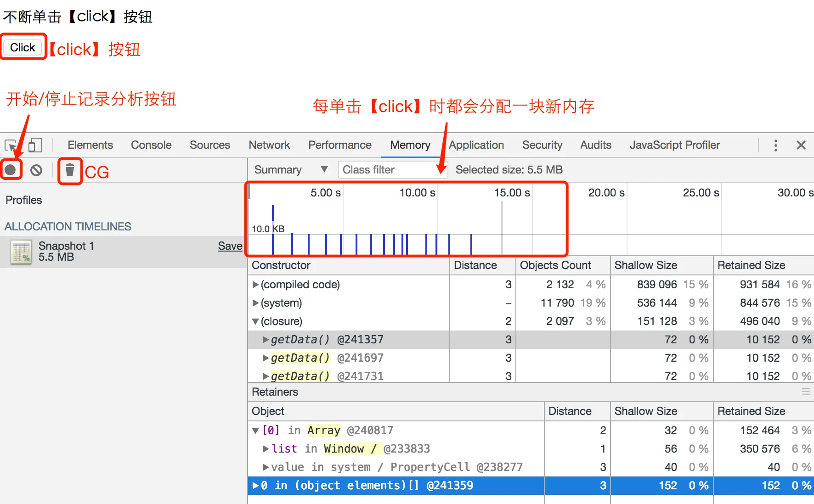Expand getData() @241357 row
This screenshot has width=814, height=504.
(x=266, y=340)
